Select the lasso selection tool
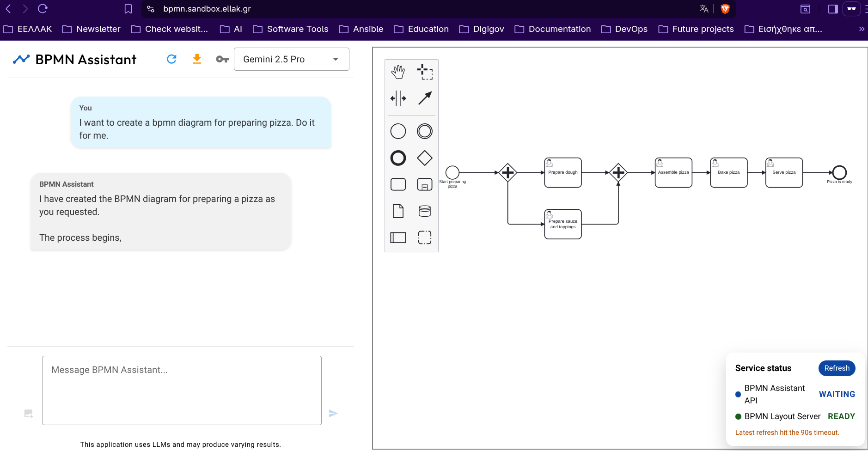The image size is (868, 451). pyautogui.click(x=424, y=72)
